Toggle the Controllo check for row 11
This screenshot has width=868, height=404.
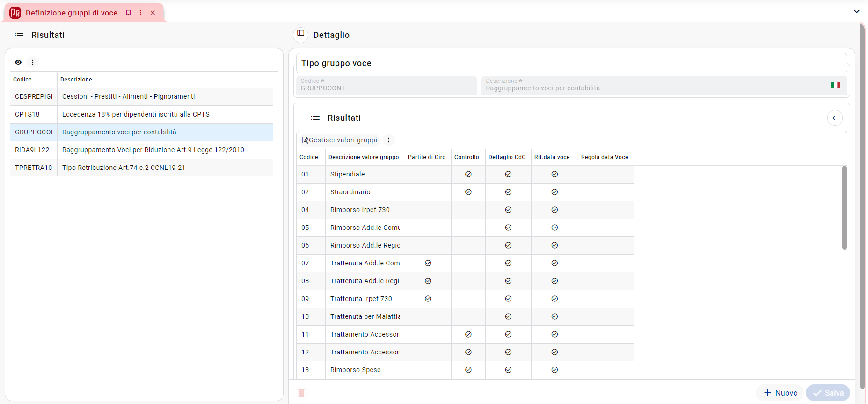[468, 334]
